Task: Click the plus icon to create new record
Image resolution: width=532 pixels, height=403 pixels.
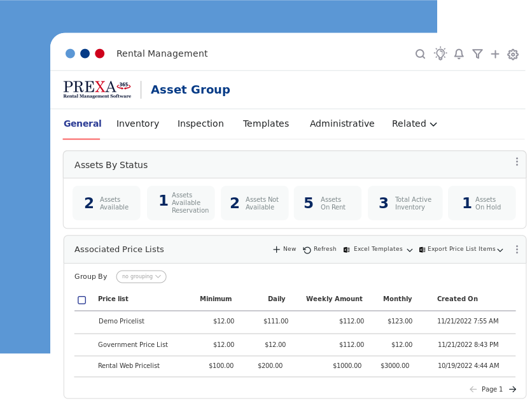Action: coord(495,54)
